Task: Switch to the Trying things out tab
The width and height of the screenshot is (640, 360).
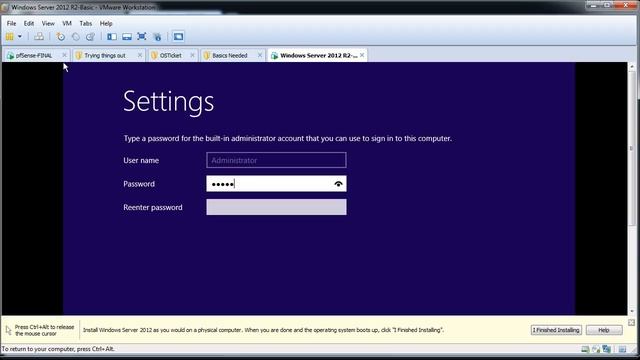Action: (x=109, y=56)
